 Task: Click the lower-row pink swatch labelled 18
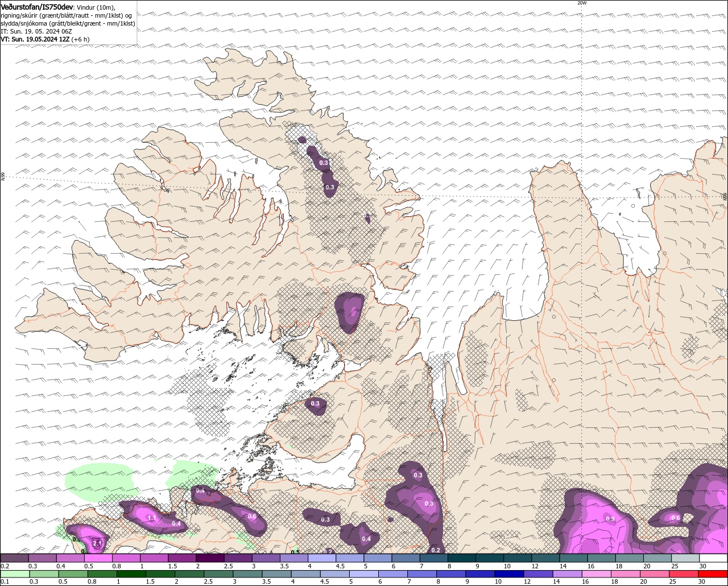626,574
